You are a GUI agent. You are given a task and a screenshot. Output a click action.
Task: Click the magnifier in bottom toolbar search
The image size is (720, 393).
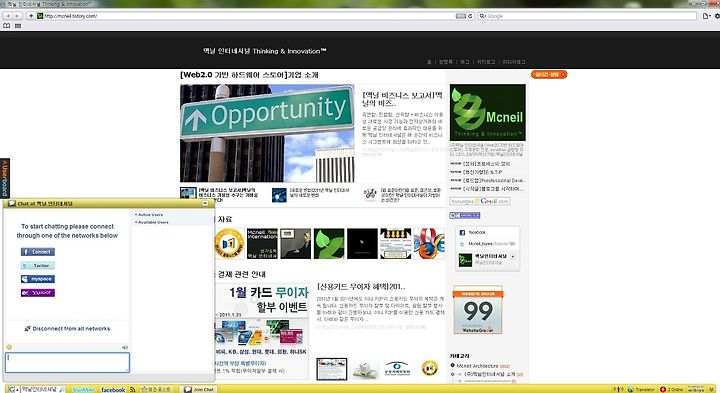62,389
